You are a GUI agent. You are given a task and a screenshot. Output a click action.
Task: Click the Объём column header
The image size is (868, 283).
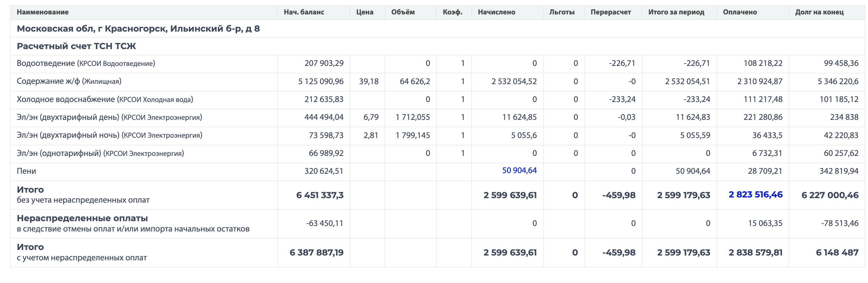403,12
